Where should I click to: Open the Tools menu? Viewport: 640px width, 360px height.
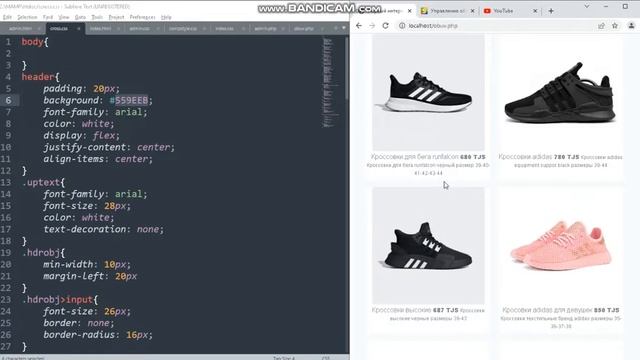click(97, 17)
